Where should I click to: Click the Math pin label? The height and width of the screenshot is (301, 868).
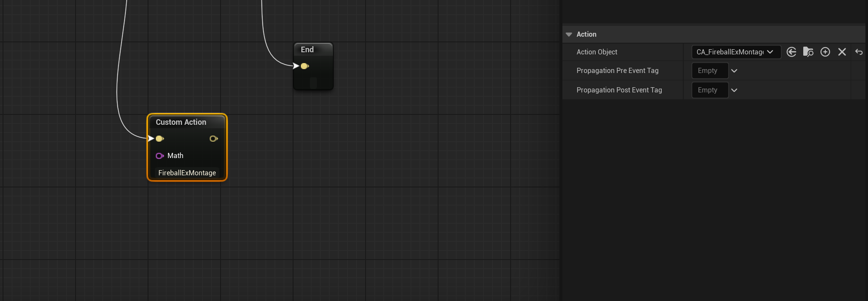(175, 156)
